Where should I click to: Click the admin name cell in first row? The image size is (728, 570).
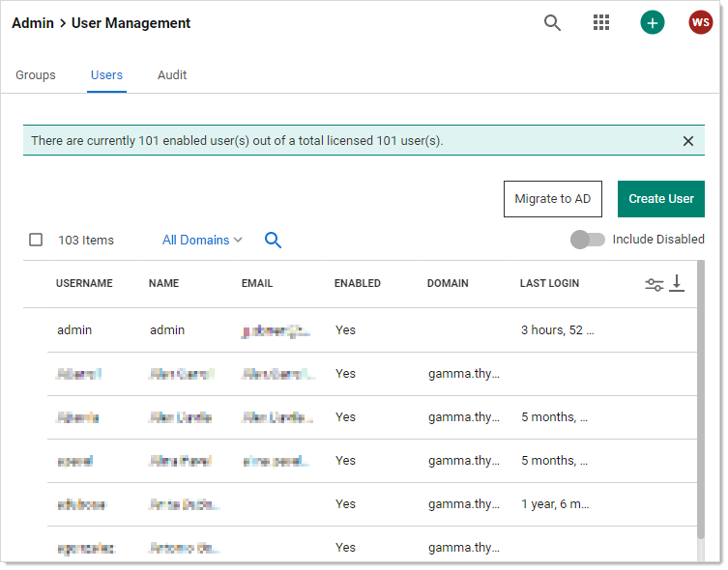coord(167,330)
